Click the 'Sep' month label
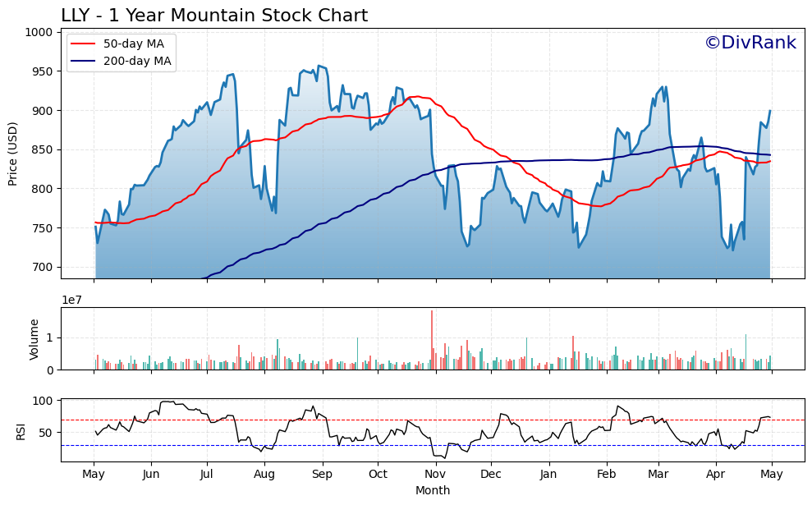The image size is (812, 505). (x=322, y=475)
